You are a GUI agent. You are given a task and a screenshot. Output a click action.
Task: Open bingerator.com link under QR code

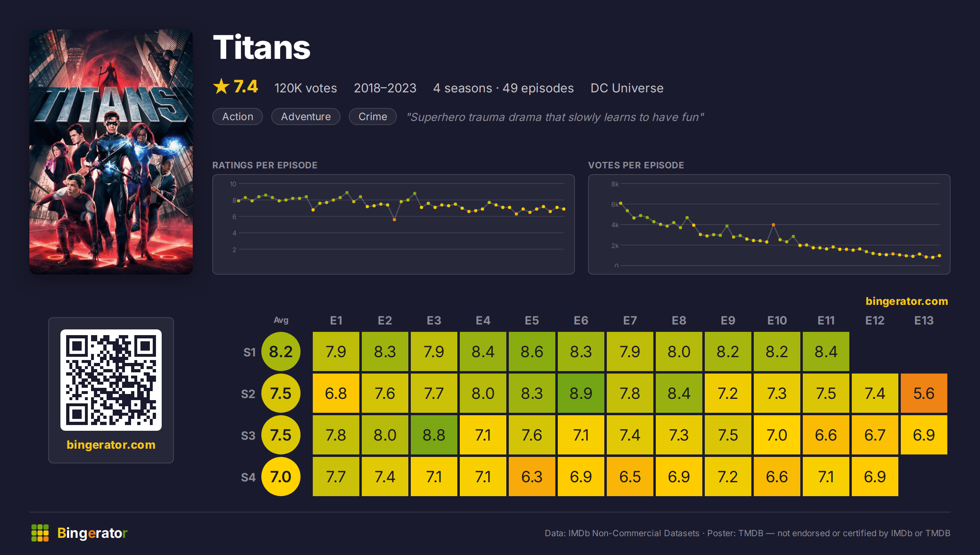pos(111,445)
